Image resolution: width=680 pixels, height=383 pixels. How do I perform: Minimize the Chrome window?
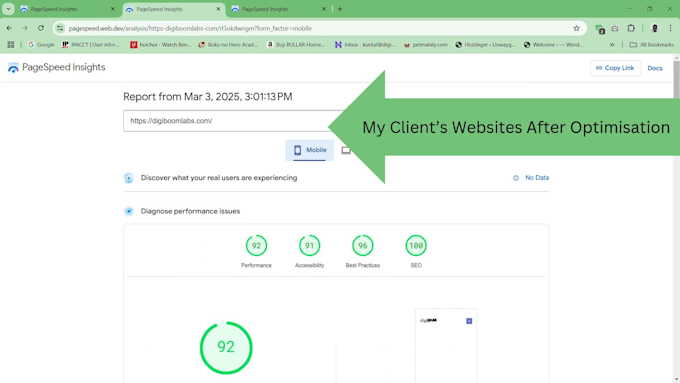click(x=629, y=9)
